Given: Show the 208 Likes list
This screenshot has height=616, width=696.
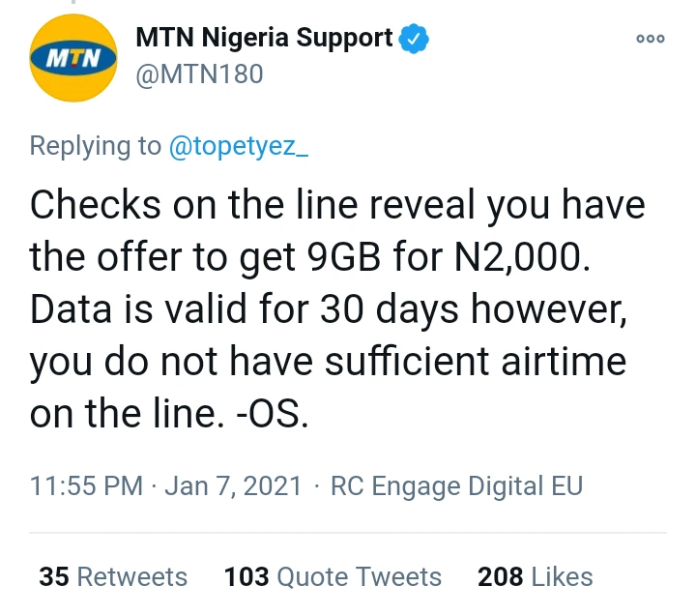Looking at the screenshot, I should click(x=535, y=577).
